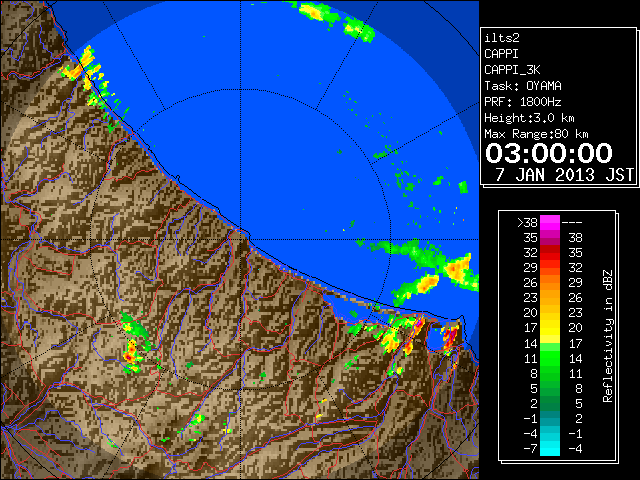Select the ilts2 label in the info box

click(x=502, y=38)
